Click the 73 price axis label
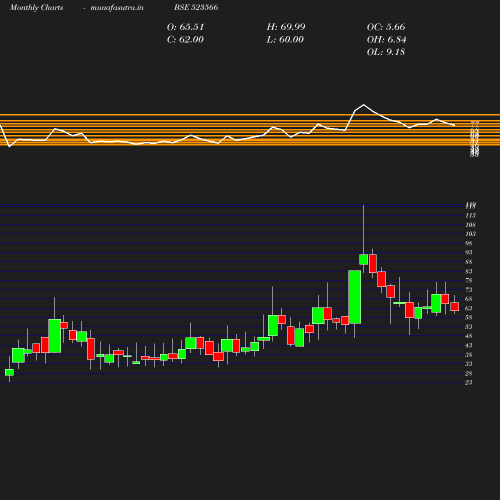Viewport: 500px width, 500px height. click(469, 290)
